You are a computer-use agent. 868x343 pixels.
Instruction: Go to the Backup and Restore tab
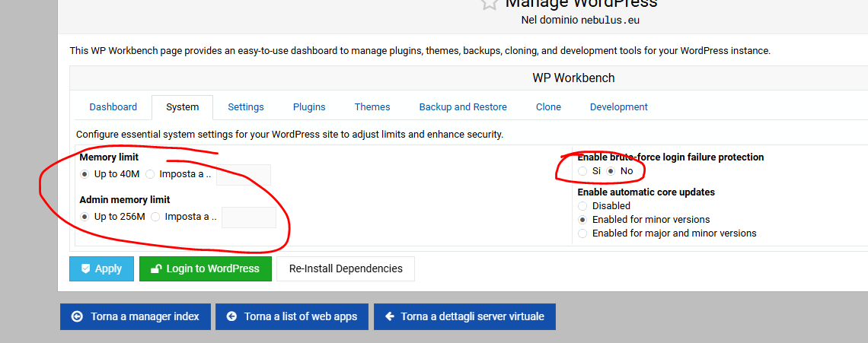[463, 107]
